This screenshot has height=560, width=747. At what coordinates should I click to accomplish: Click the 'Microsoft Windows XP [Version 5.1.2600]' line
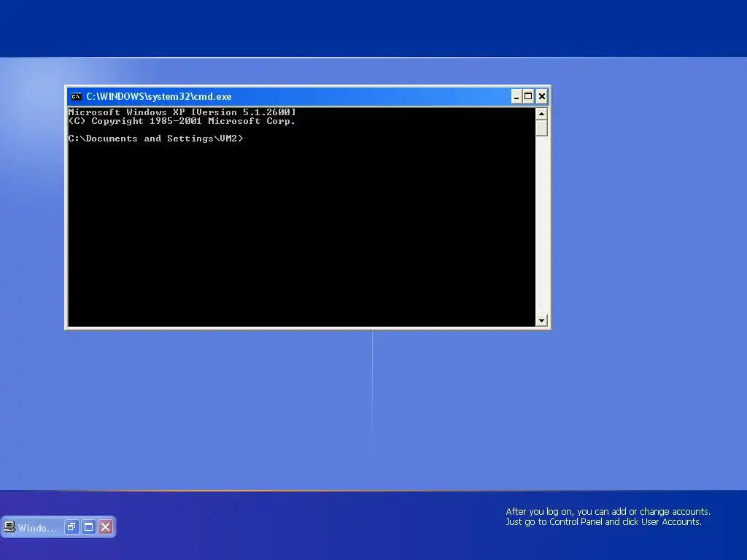click(x=182, y=112)
